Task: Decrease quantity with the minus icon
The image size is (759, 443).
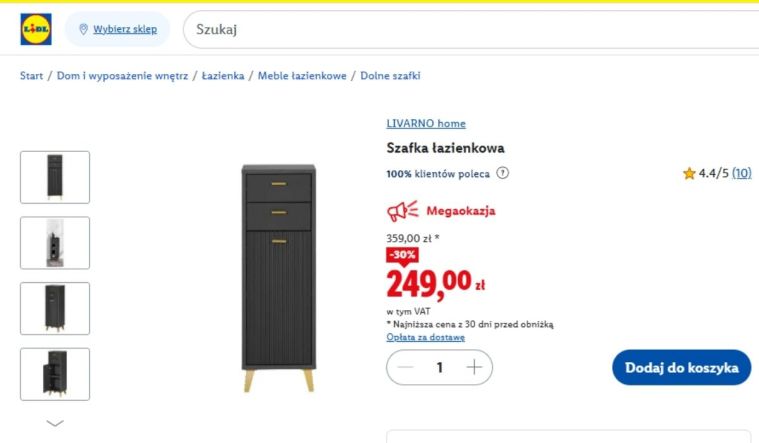Action: click(x=406, y=367)
